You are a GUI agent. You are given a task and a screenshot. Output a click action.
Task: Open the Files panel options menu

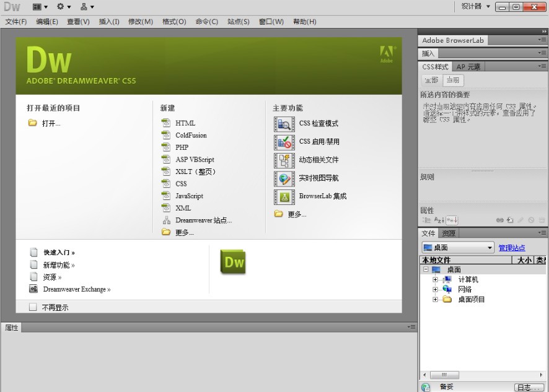pos(542,232)
